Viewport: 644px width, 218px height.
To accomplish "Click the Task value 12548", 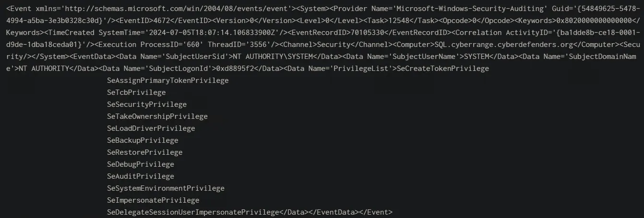I will tap(395, 21).
